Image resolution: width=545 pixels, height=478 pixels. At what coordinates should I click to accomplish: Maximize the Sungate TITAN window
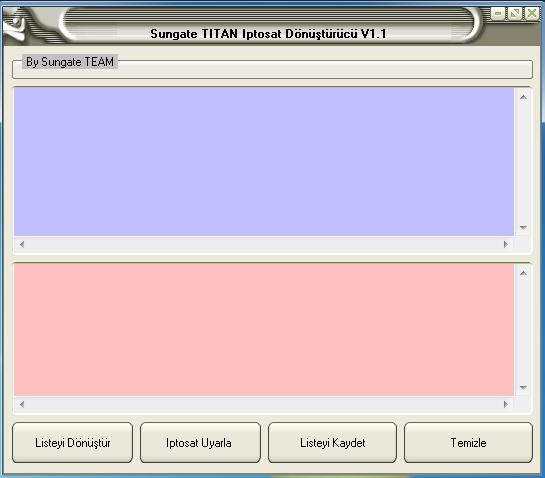515,14
